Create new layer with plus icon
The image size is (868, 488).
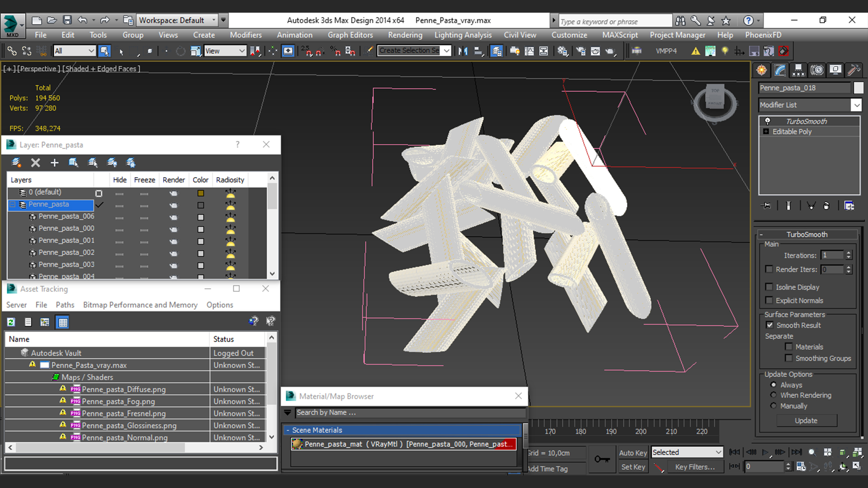(x=54, y=163)
